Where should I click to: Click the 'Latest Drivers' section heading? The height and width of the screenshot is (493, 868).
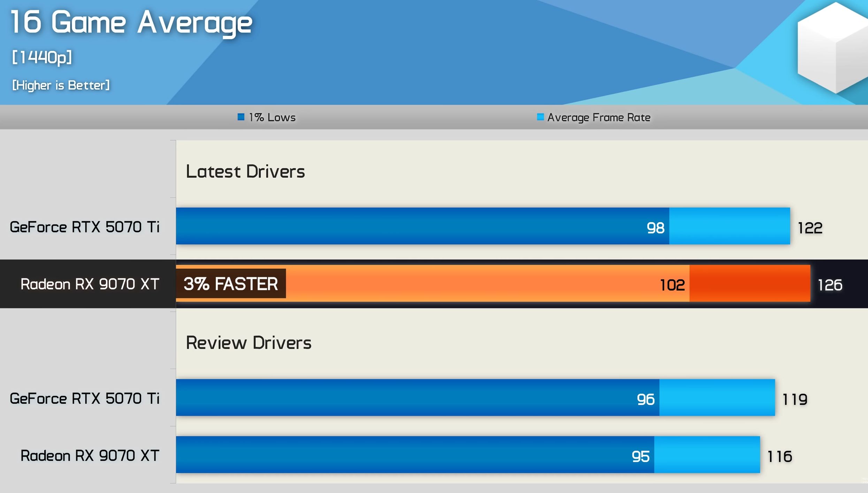[245, 171]
